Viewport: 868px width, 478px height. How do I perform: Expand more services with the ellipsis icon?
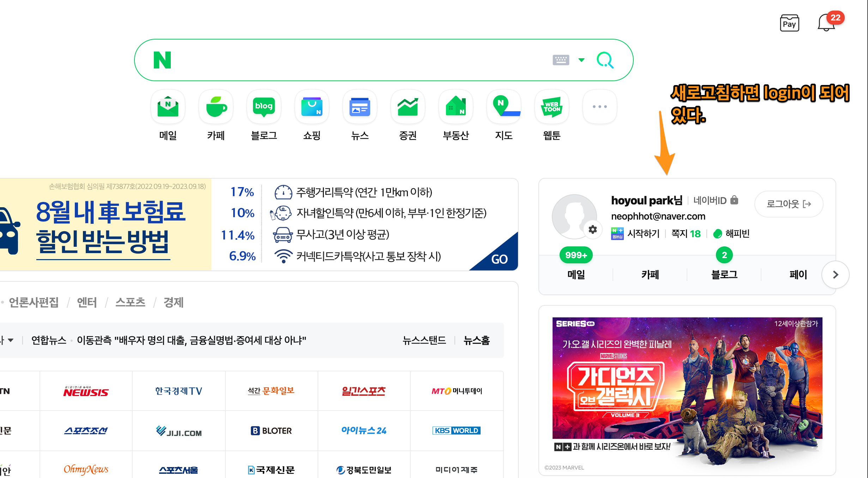[x=599, y=107]
